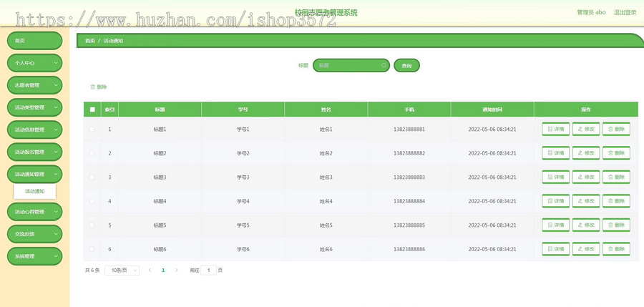Check the checkbox for row 3
This screenshot has height=307, width=644.
click(92, 177)
